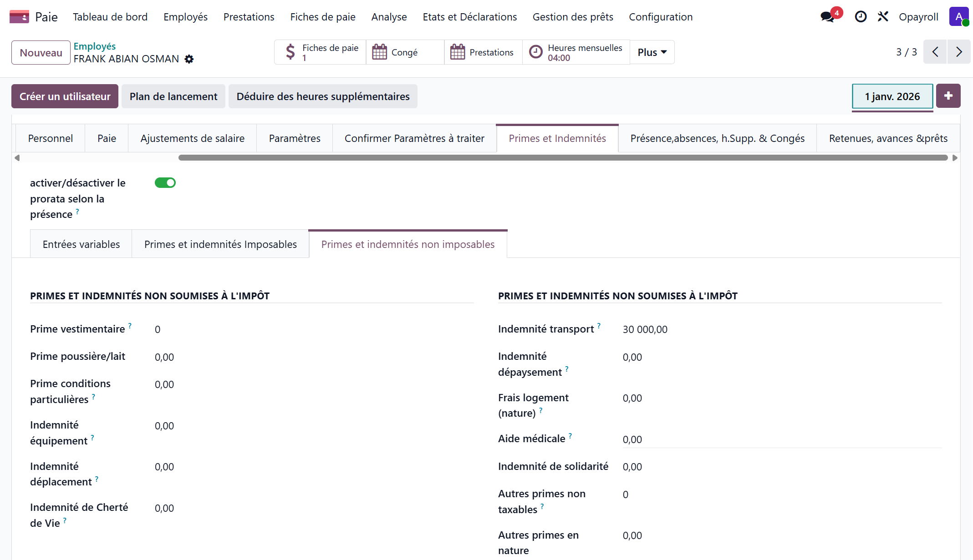Go to previous employee record arrow

(935, 52)
